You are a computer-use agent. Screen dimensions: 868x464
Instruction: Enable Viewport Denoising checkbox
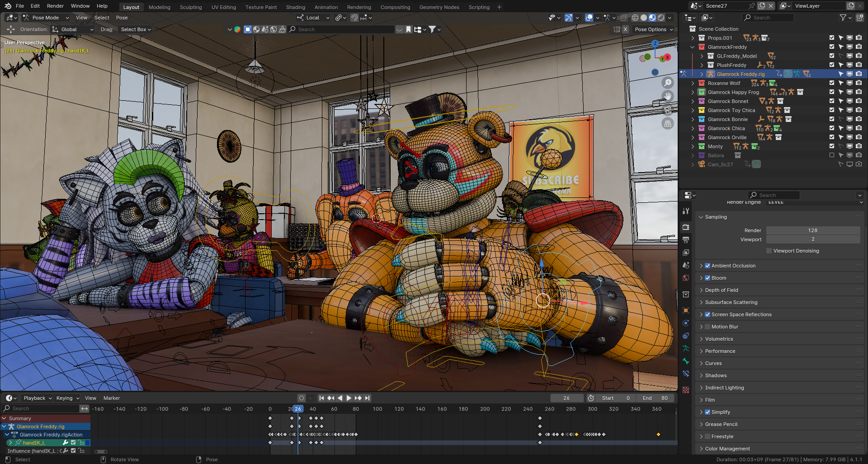click(769, 251)
